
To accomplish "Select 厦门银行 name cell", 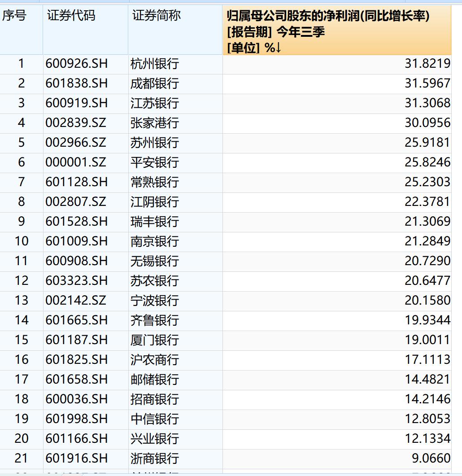I will (x=175, y=341).
